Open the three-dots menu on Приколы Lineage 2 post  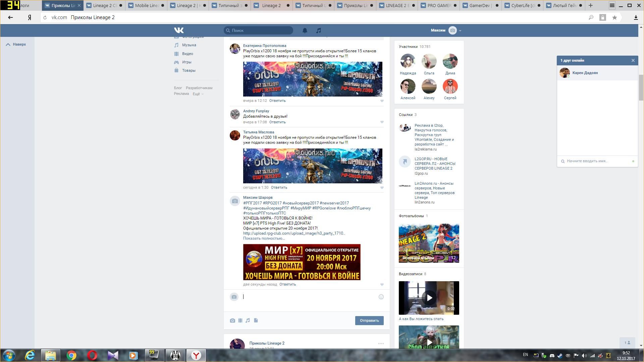381,344
